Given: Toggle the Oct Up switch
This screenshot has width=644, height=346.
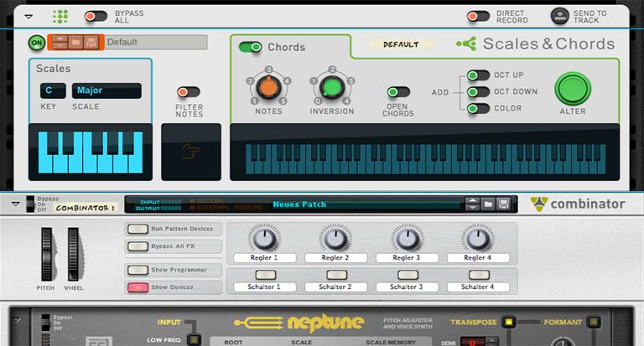Looking at the screenshot, I should click(x=478, y=75).
